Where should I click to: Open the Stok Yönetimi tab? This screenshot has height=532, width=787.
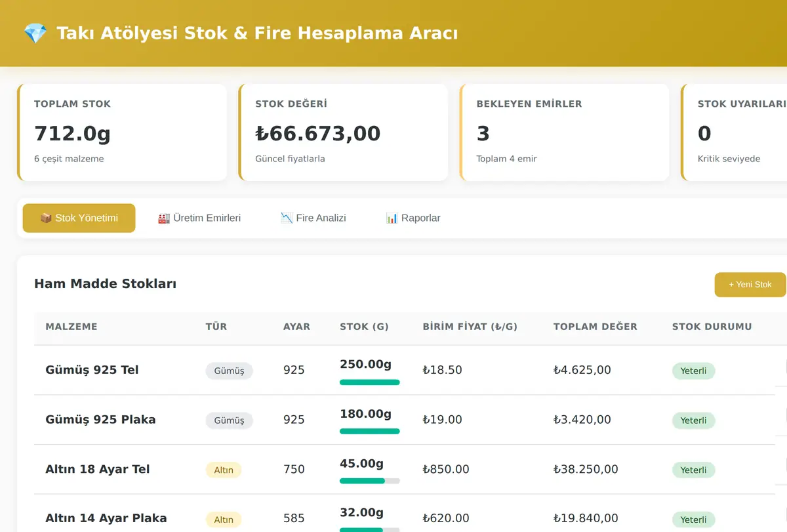click(x=79, y=218)
